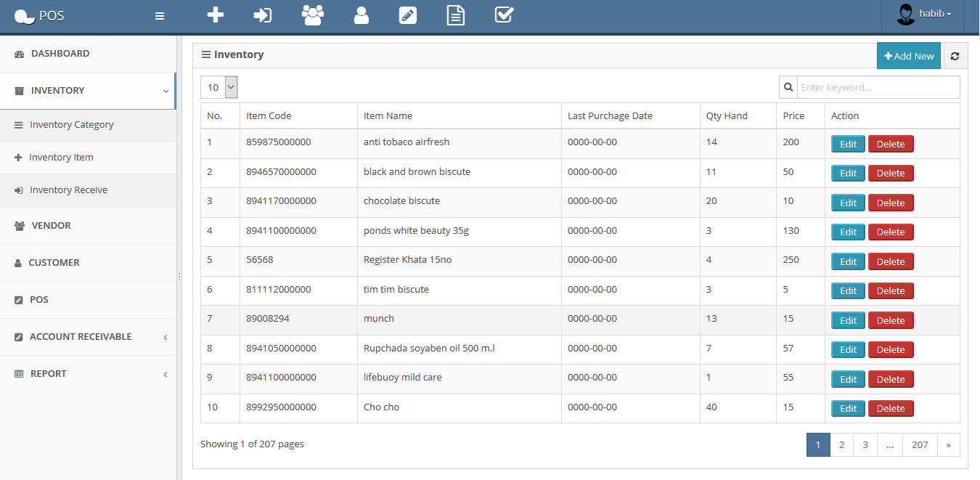This screenshot has height=480, width=980.
Task: Click the Add New button
Action: click(908, 56)
